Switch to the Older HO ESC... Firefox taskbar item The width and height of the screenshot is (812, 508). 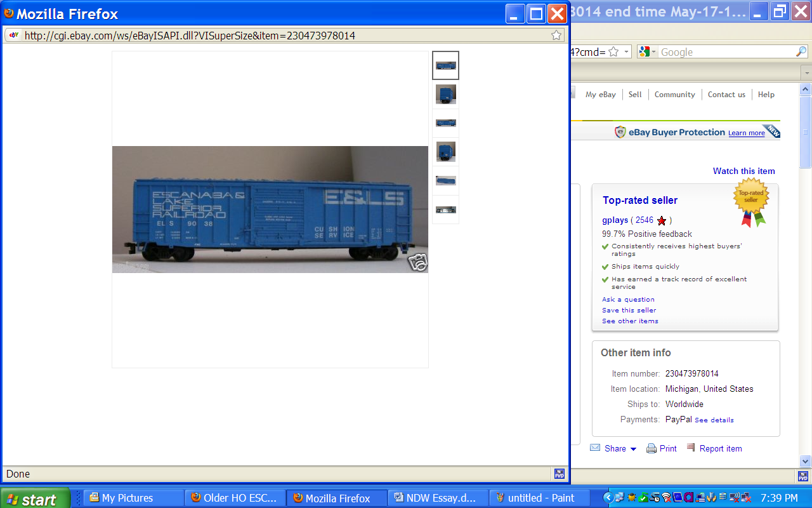click(x=235, y=498)
